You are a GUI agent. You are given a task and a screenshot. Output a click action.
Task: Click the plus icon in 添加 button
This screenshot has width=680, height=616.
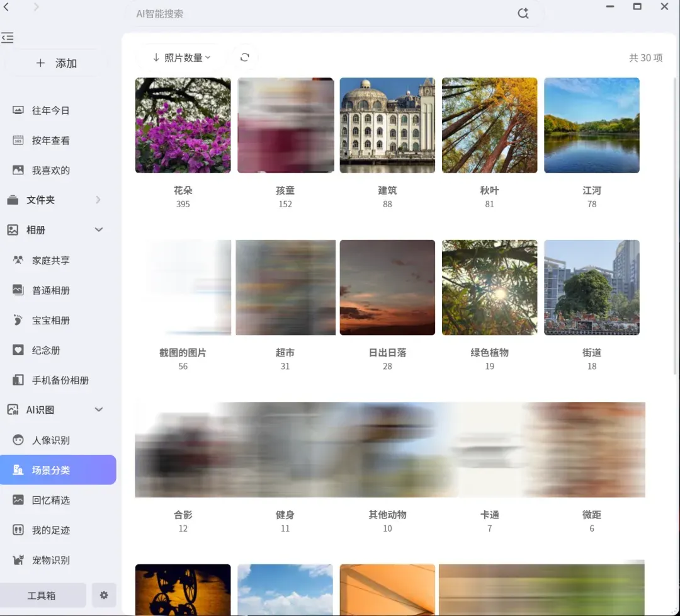(x=40, y=63)
